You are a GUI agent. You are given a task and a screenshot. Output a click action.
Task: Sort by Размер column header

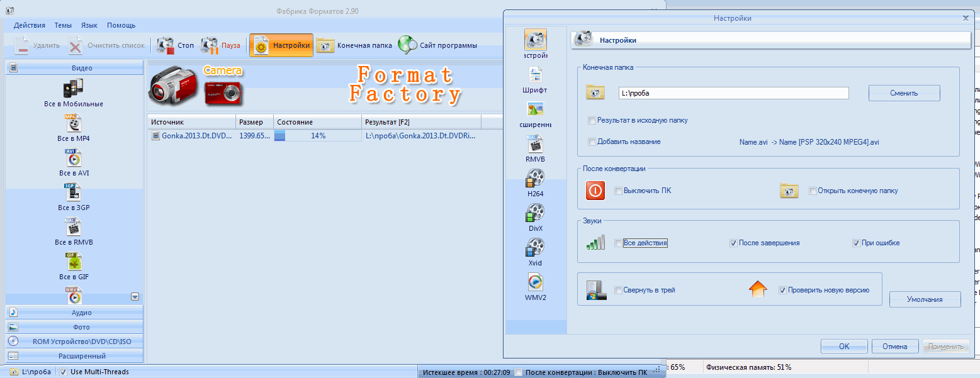click(x=254, y=122)
